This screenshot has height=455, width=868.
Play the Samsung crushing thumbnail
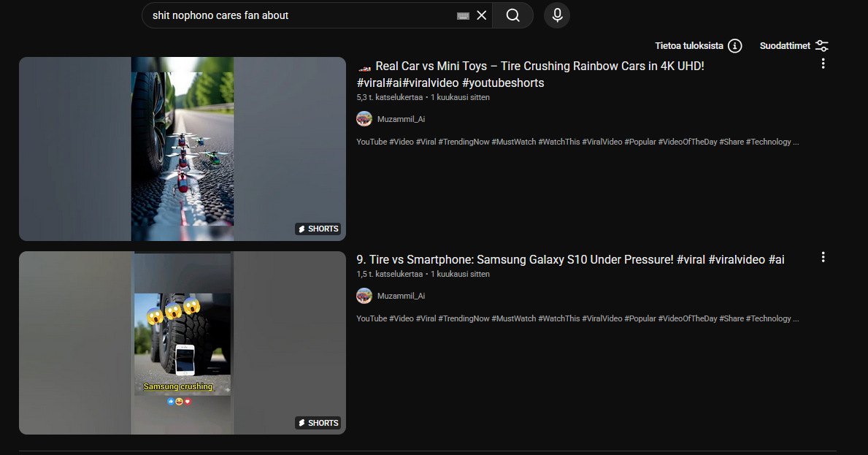pyautogui.click(x=183, y=343)
